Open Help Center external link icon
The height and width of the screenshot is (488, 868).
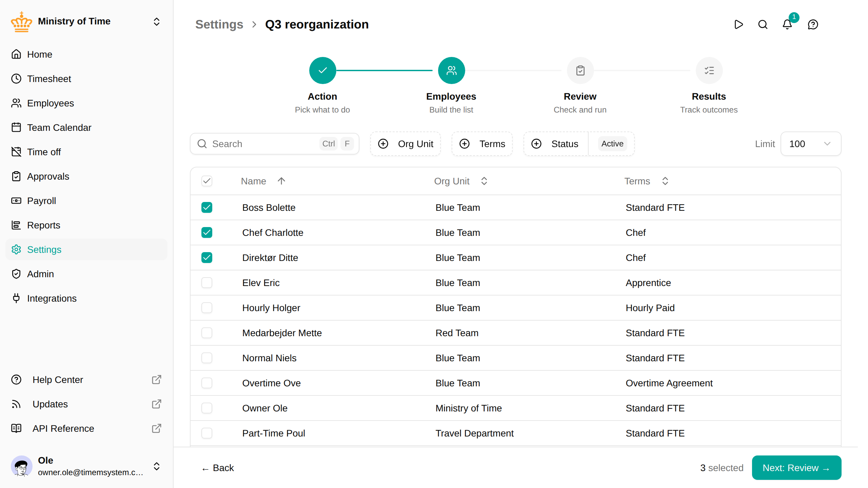[x=156, y=380]
